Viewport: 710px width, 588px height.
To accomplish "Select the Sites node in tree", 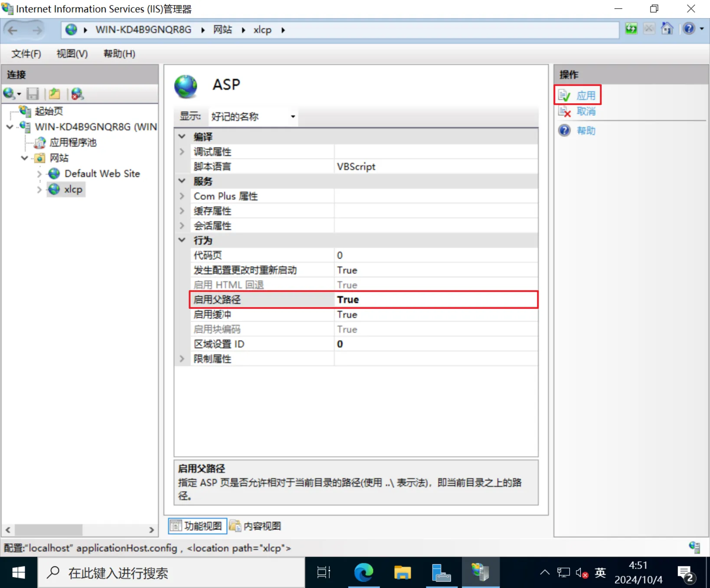I will 59,158.
